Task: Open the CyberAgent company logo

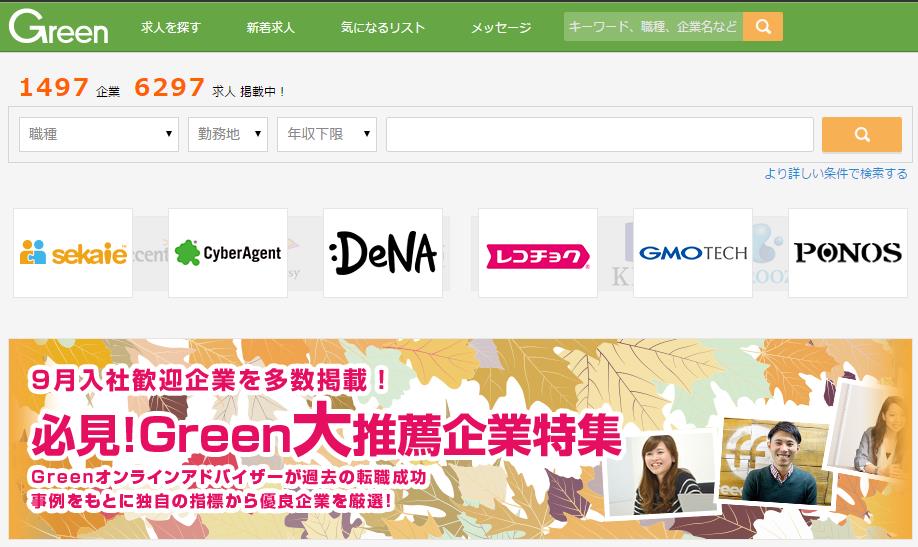Action: 228,253
